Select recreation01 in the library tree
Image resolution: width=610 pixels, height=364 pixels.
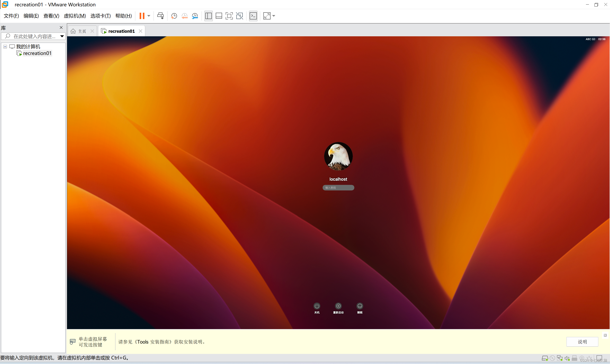coord(37,53)
